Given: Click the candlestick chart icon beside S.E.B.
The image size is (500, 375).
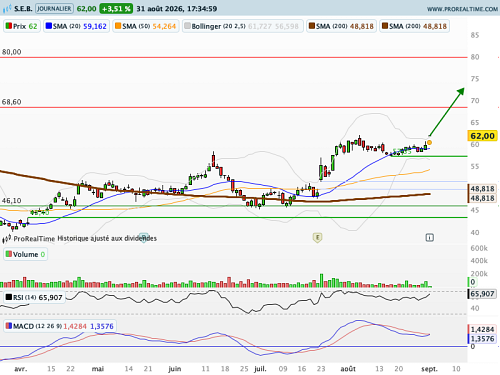Looking at the screenshot, I should coord(7,9).
